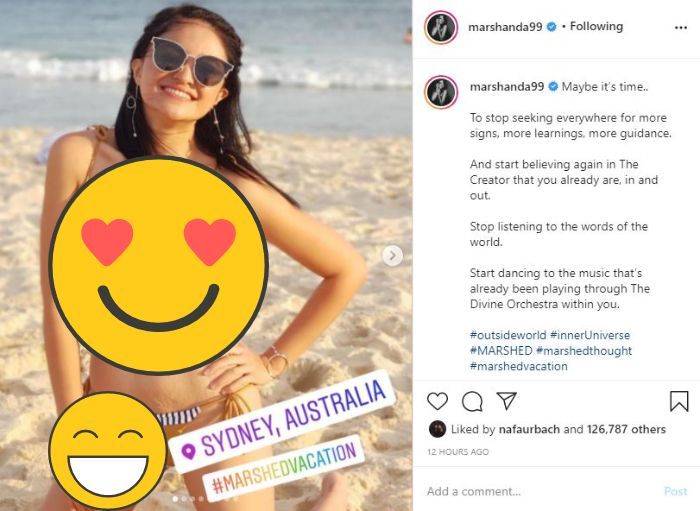
Task: Like the post with heart icon
Action: coord(438,401)
